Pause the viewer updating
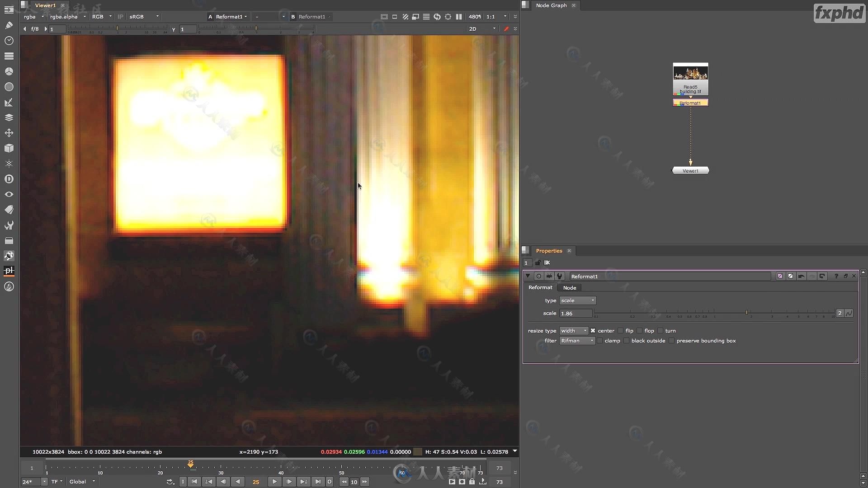This screenshot has width=868, height=488. tap(459, 17)
